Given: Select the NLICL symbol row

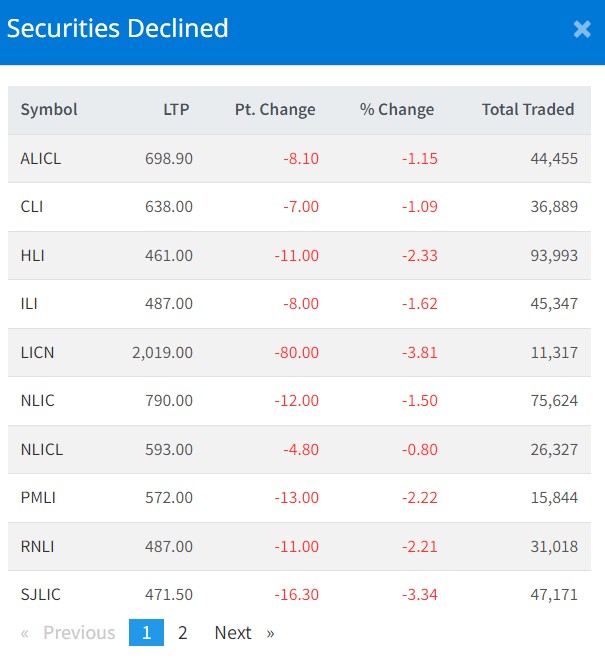Looking at the screenshot, I should (42, 450).
